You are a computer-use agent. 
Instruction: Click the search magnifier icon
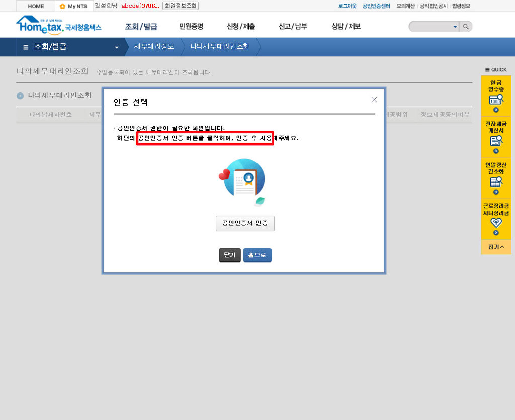point(466,27)
